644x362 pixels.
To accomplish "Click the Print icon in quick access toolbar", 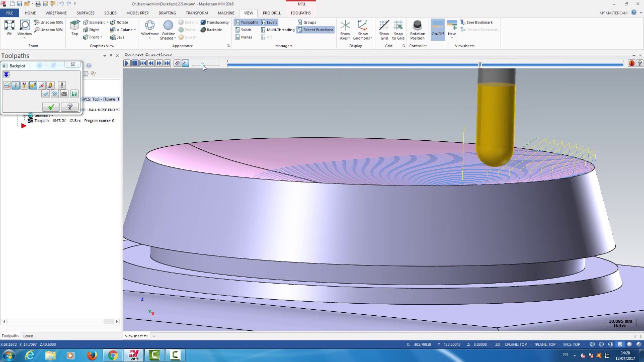I will coord(38,4).
